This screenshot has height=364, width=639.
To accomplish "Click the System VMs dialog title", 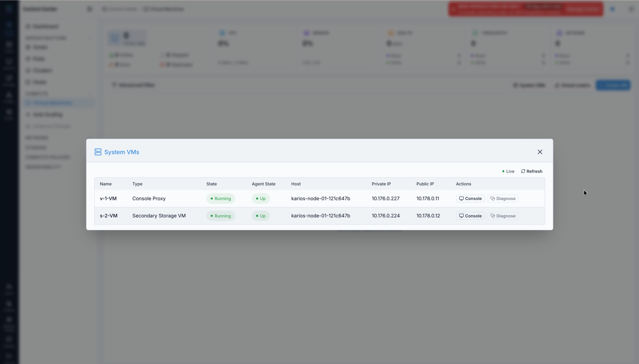I will 122,152.
